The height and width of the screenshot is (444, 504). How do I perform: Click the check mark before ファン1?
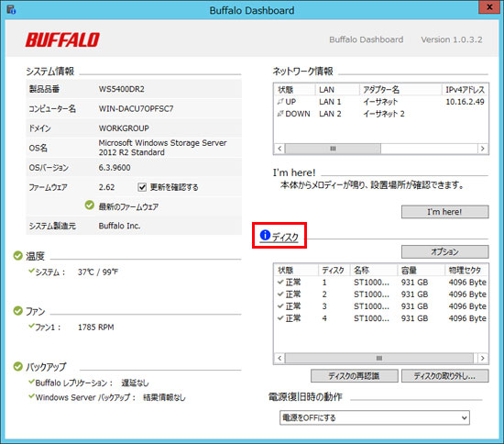(31, 327)
